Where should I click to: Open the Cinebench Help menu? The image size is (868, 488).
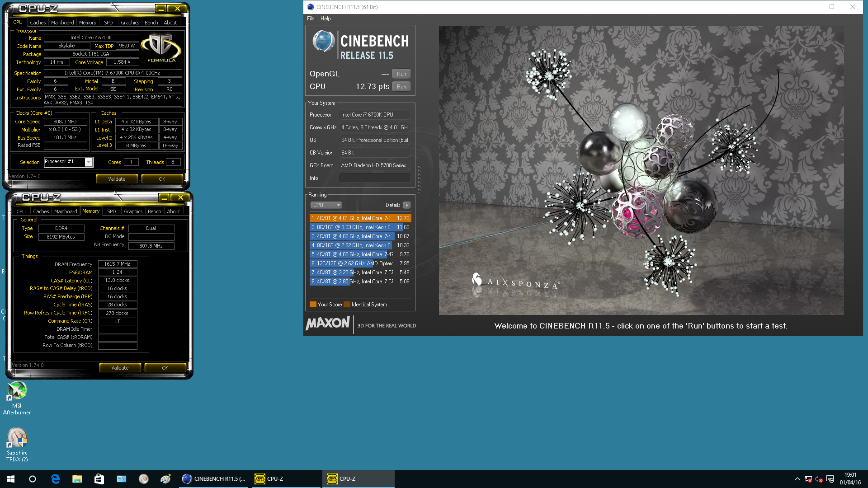(x=325, y=19)
